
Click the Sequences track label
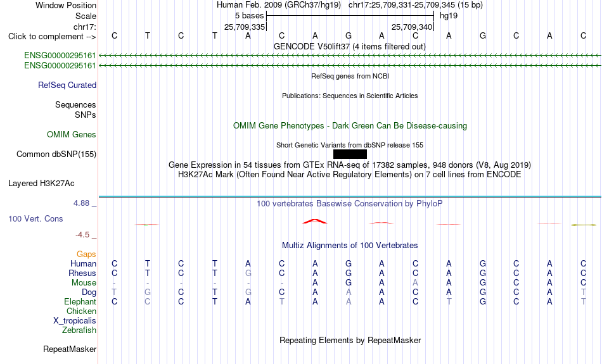pyautogui.click(x=75, y=104)
